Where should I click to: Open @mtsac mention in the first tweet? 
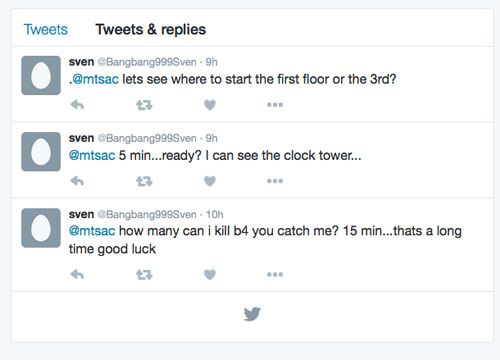click(x=95, y=79)
